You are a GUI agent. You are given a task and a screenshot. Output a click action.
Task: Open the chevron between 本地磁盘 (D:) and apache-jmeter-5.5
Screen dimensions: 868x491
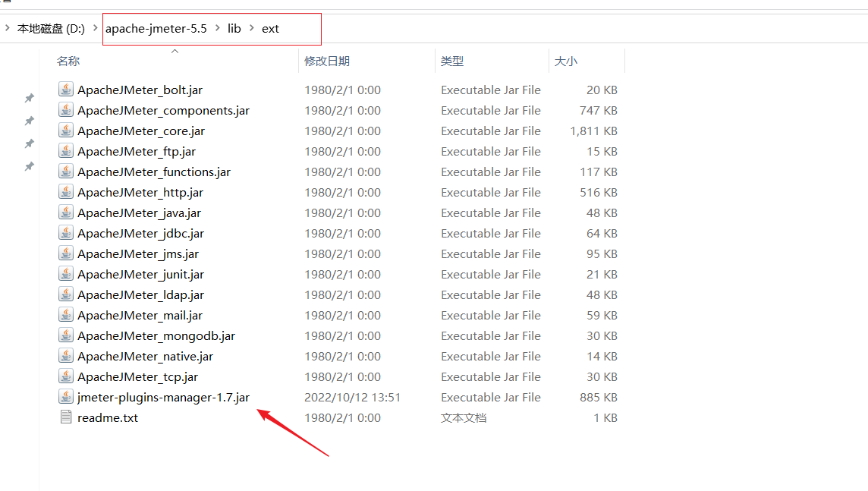click(x=95, y=27)
